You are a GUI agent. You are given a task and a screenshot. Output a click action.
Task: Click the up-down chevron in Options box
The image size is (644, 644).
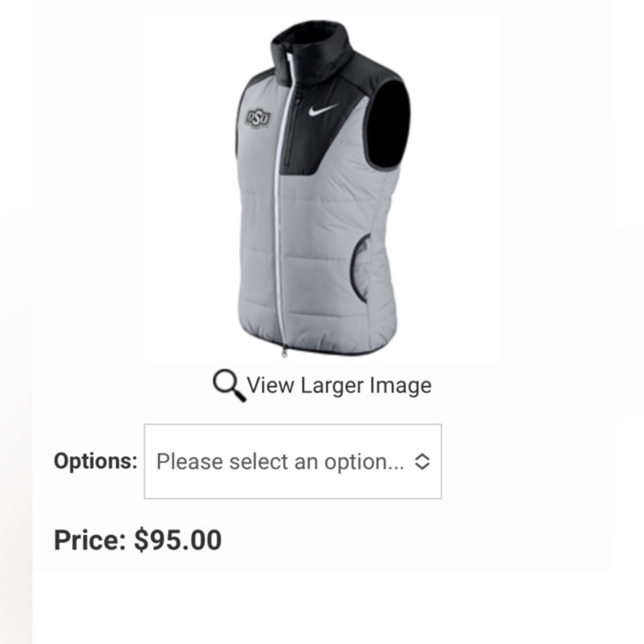(422, 462)
